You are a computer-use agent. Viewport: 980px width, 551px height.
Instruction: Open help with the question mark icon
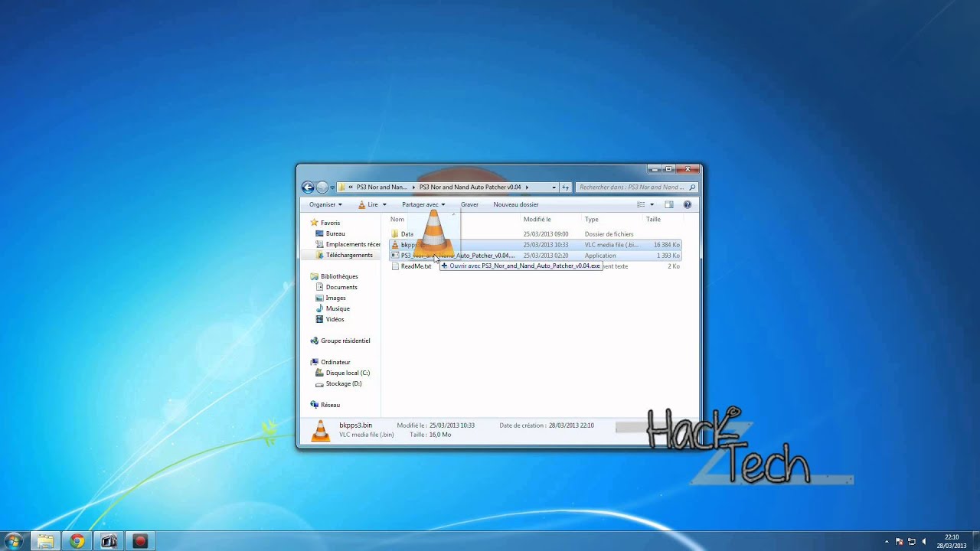coord(687,204)
